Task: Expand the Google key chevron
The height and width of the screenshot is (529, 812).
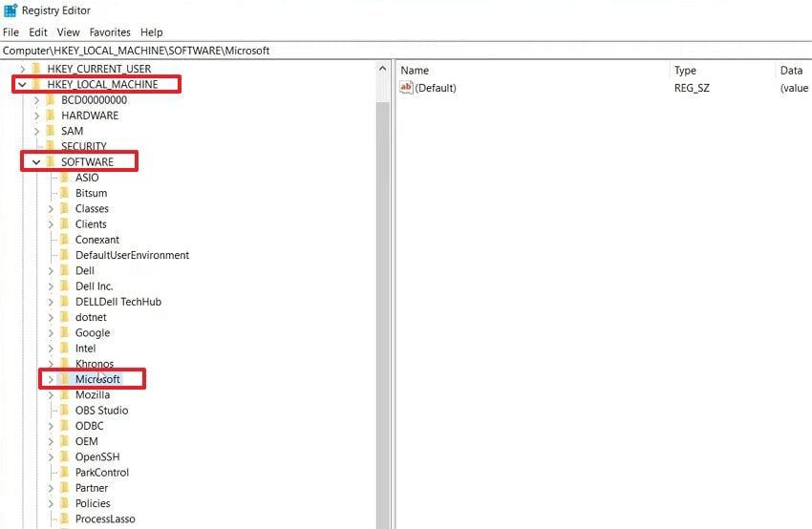Action: pos(51,333)
